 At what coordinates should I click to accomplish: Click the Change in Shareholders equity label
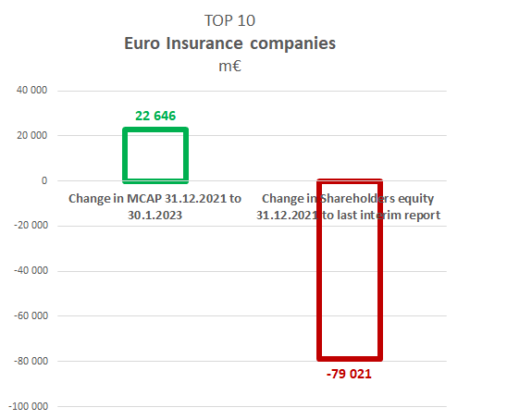348,206
